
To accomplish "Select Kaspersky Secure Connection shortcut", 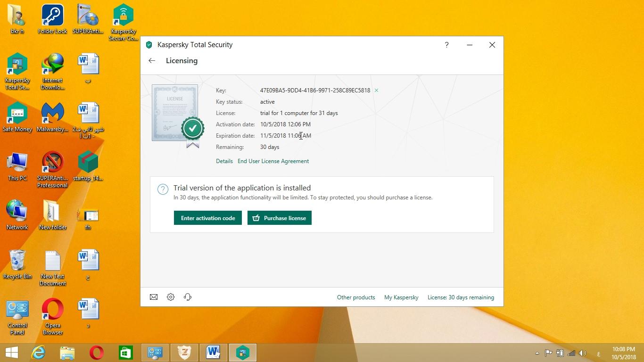I will click(123, 23).
